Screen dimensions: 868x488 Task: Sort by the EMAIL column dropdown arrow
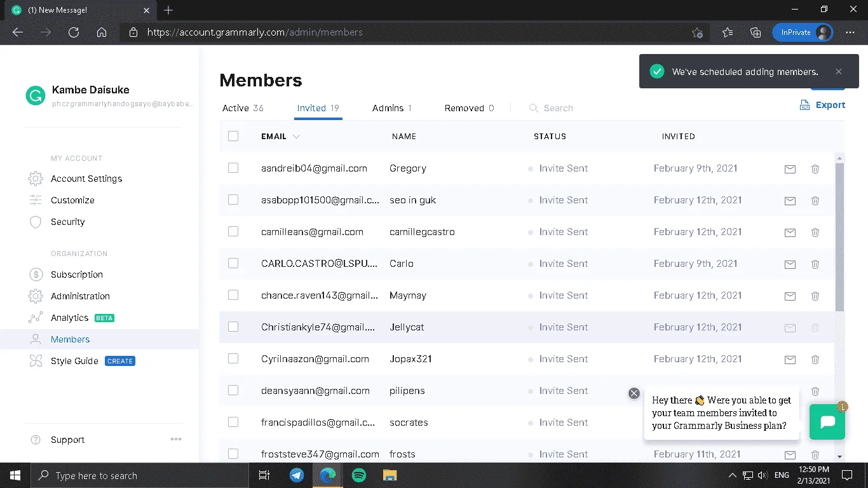click(x=296, y=137)
